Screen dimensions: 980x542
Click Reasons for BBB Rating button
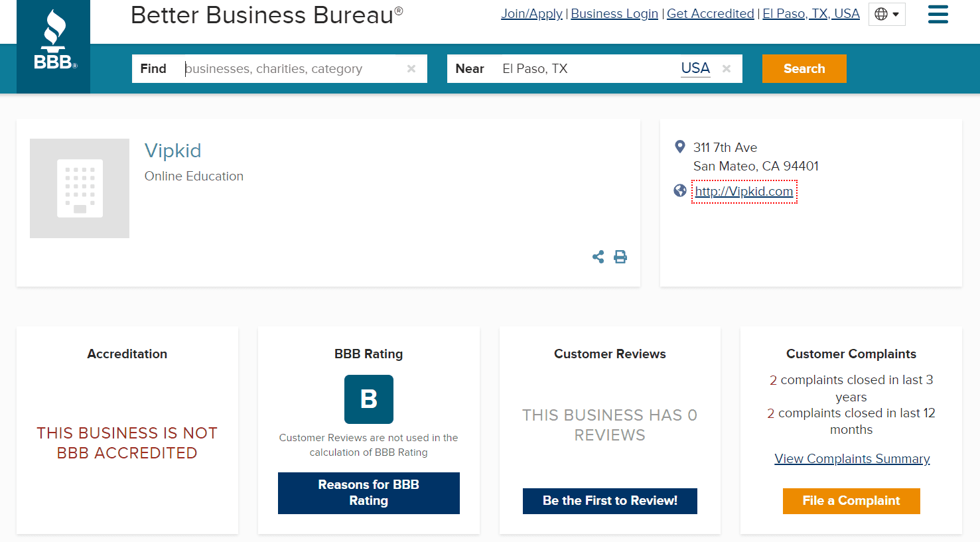(x=369, y=493)
